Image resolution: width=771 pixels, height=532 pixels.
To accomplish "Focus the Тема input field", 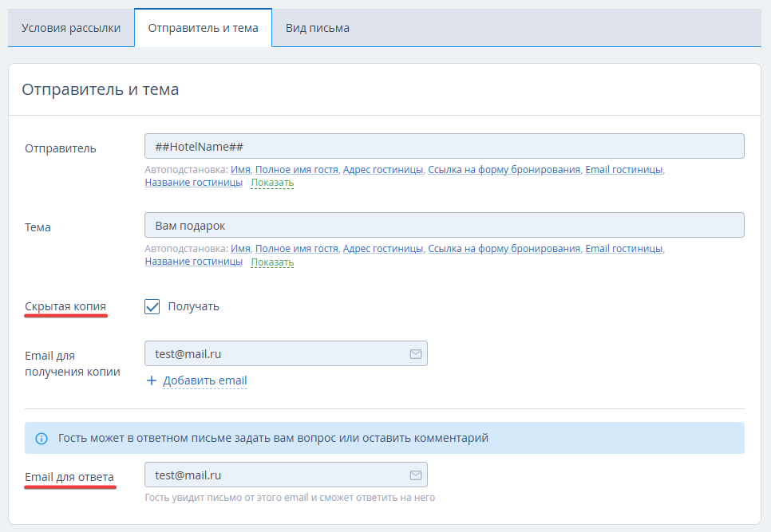I will (444, 226).
